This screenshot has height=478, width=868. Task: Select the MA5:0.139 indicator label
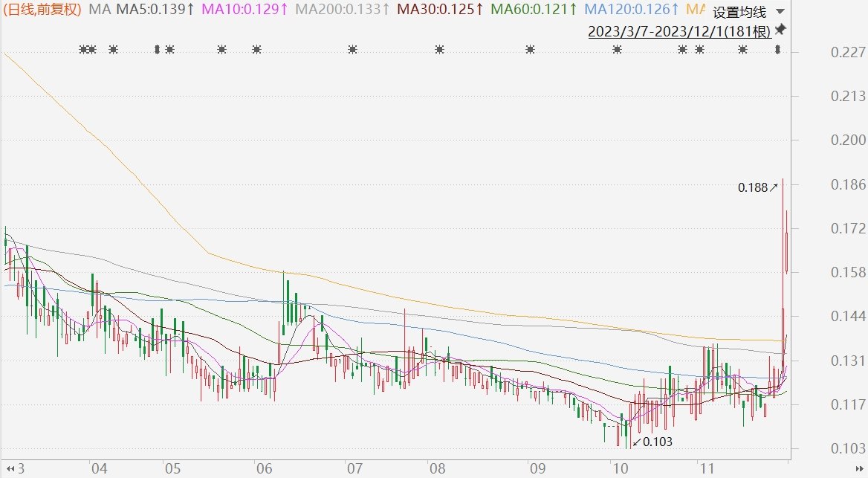point(155,9)
